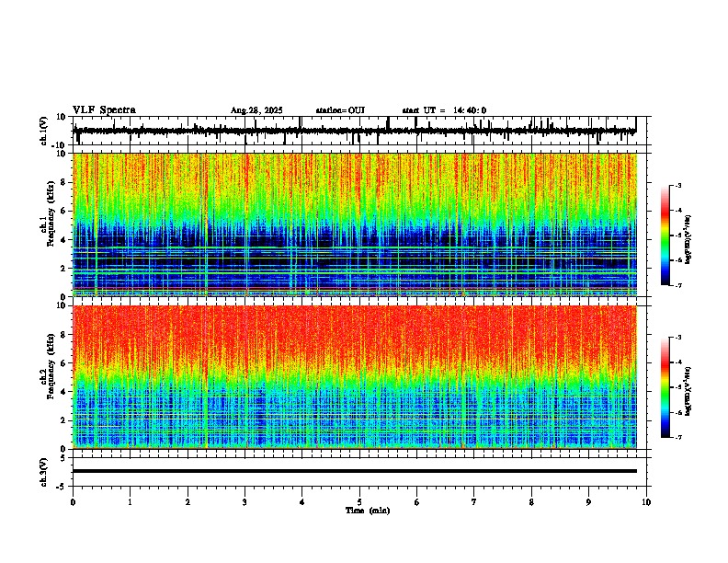Click the "VLF Spectra" title text
Image resolution: width=728 pixels, height=563 pixels.
[104, 110]
